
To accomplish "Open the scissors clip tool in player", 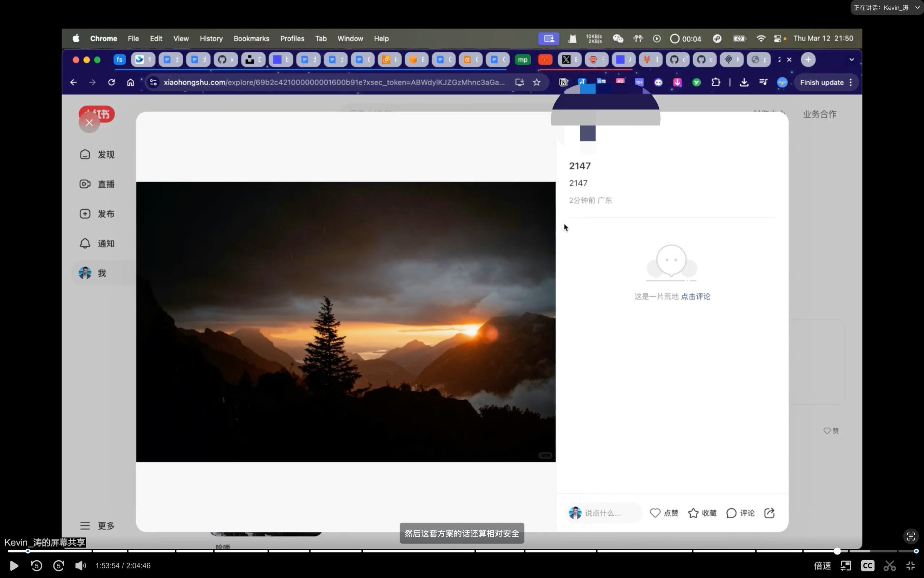I will (x=889, y=566).
